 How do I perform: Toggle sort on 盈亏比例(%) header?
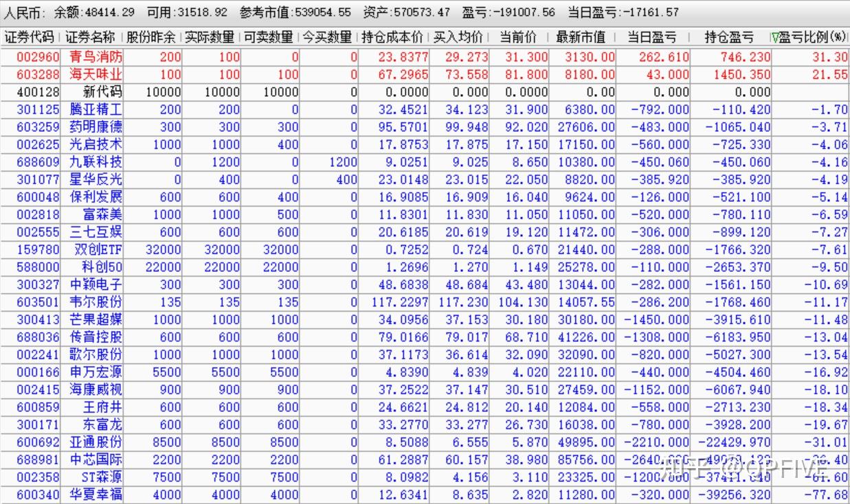(x=809, y=37)
